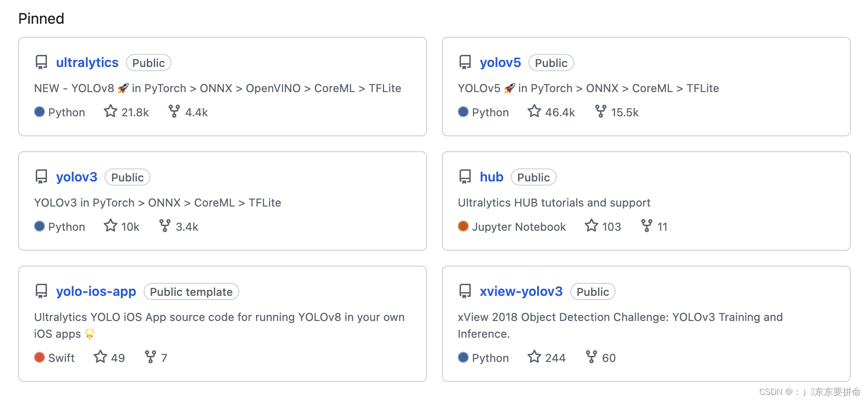This screenshot has height=401, width=868.
Task: Click the 21.8k star count on ultralytics
Action: (x=135, y=113)
